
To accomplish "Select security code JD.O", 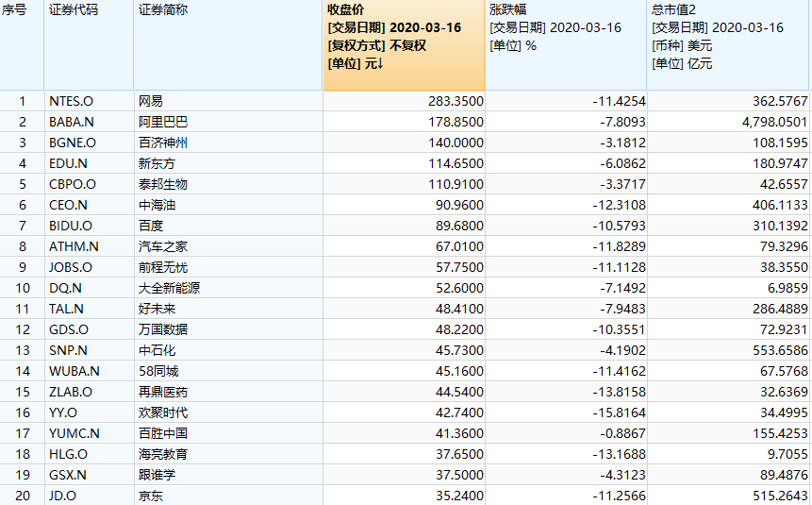I will 62,496.
